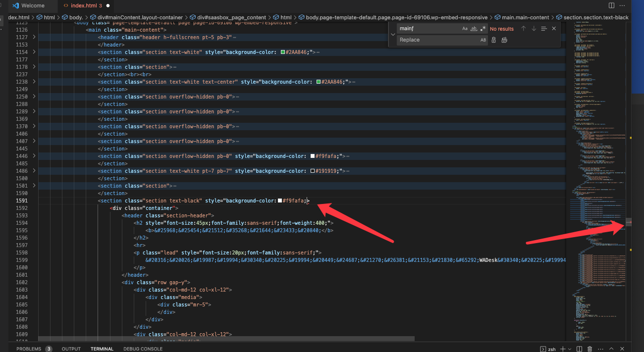
Task: Maximize the panel size chevron
Action: pos(612,349)
